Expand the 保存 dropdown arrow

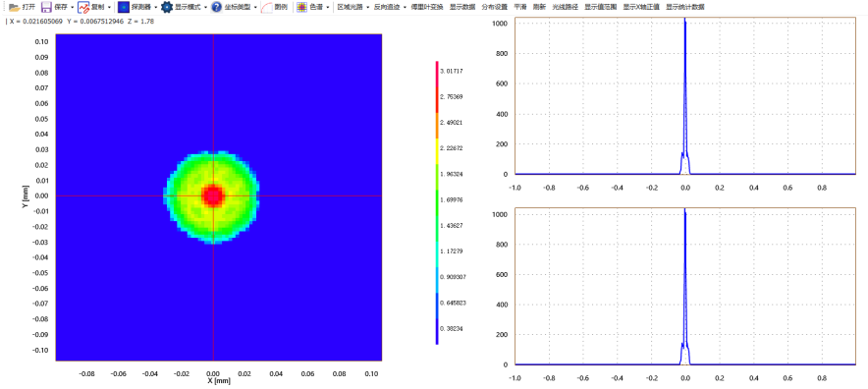73,8
